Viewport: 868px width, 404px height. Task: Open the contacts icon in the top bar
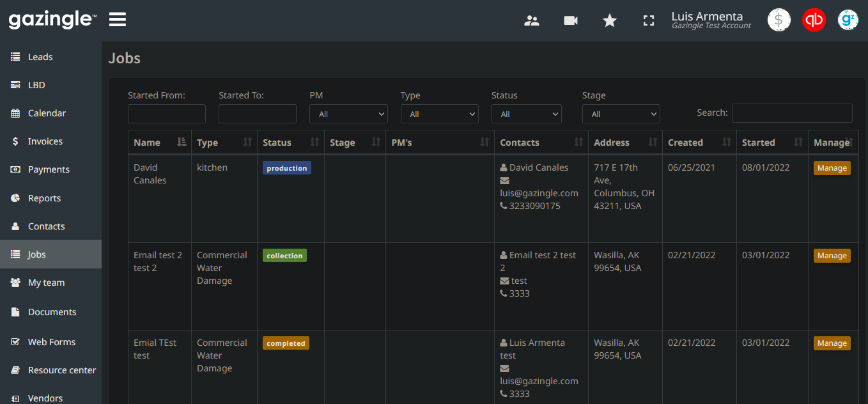pos(531,20)
